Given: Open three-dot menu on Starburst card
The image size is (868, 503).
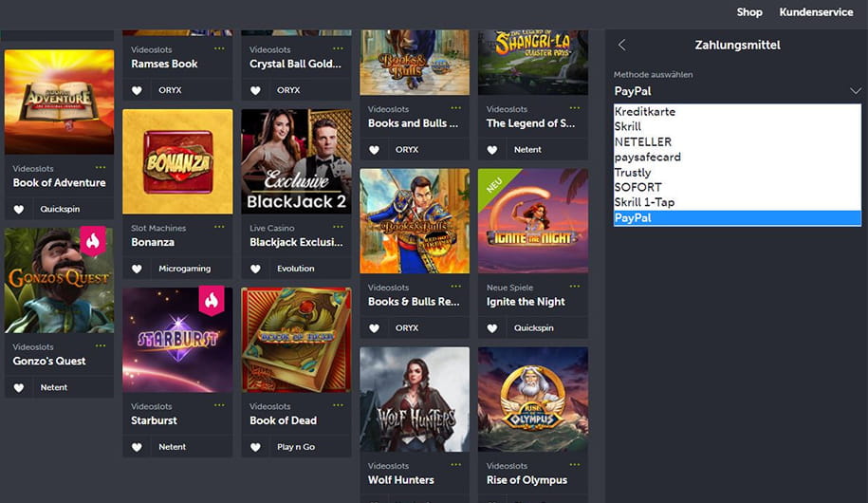Looking at the screenshot, I should [219, 405].
